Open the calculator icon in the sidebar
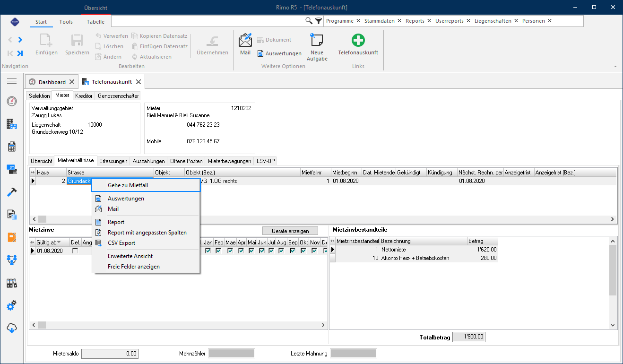Image resolution: width=623 pixels, height=364 pixels. pyautogui.click(x=12, y=147)
